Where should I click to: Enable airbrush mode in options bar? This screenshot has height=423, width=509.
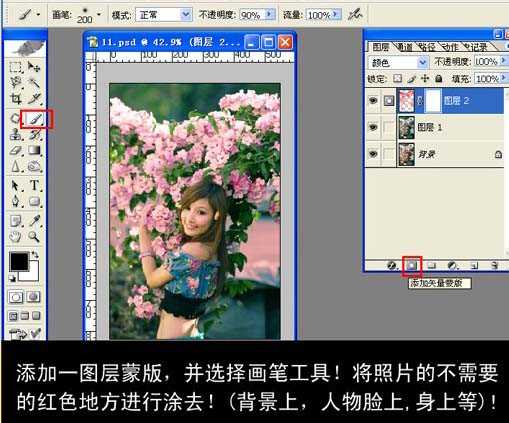coord(355,15)
